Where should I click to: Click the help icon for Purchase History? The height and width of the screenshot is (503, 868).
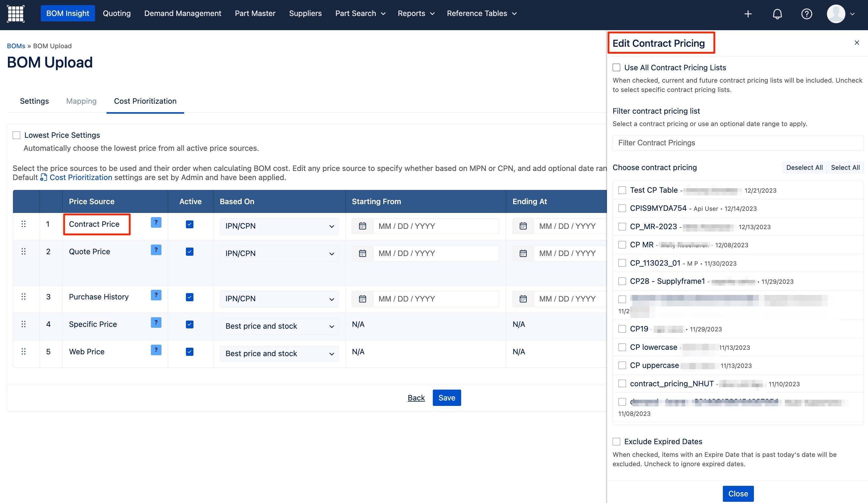tap(156, 295)
